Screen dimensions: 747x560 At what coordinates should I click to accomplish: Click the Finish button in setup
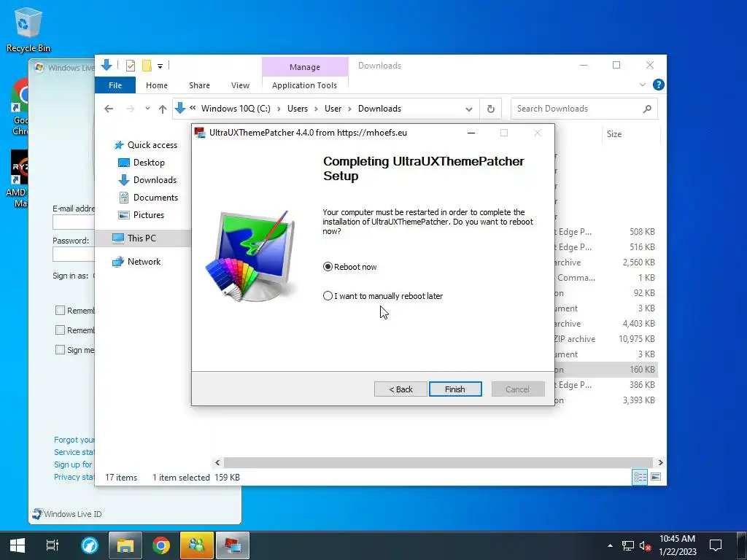click(455, 389)
